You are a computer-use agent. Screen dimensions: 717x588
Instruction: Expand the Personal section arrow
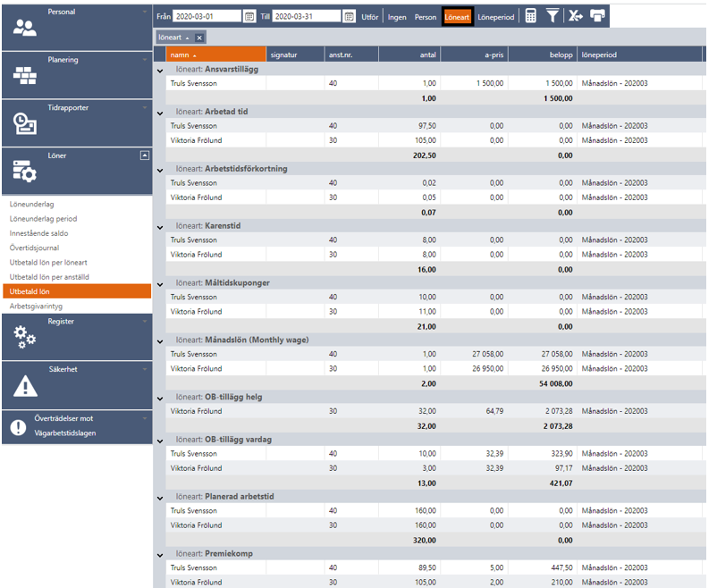tap(145, 12)
